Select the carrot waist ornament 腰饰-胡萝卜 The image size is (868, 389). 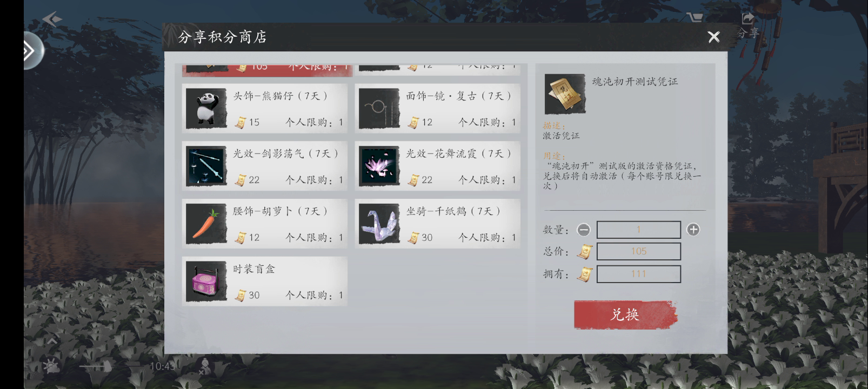[265, 224]
